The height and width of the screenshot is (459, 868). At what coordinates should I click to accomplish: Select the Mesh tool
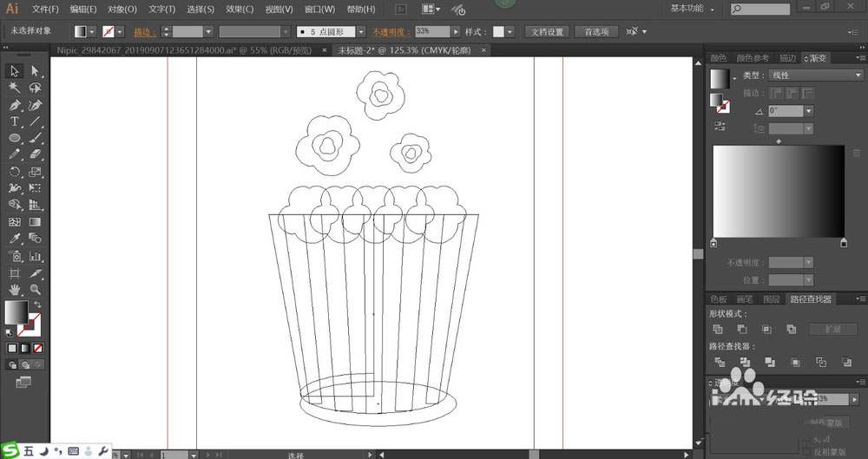coord(15,222)
